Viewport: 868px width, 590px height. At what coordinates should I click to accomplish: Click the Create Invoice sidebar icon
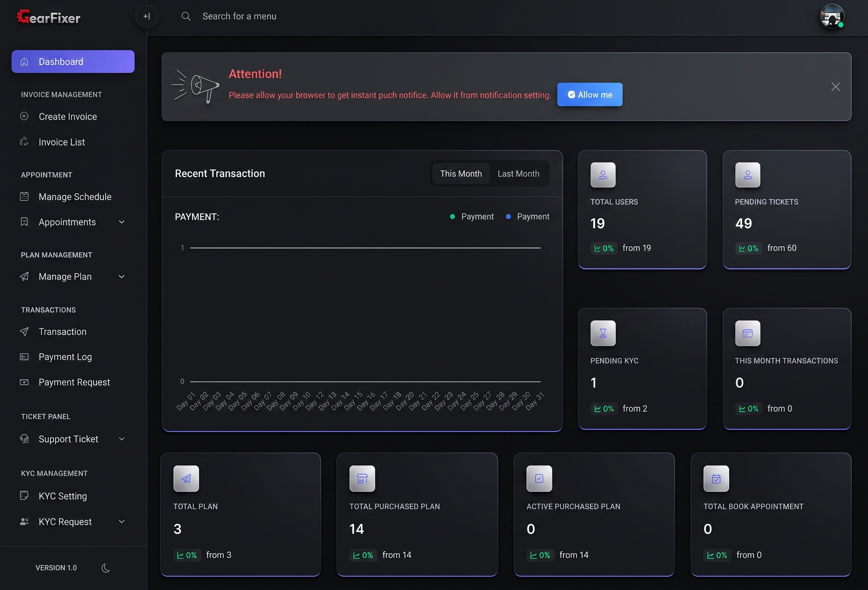click(x=24, y=116)
